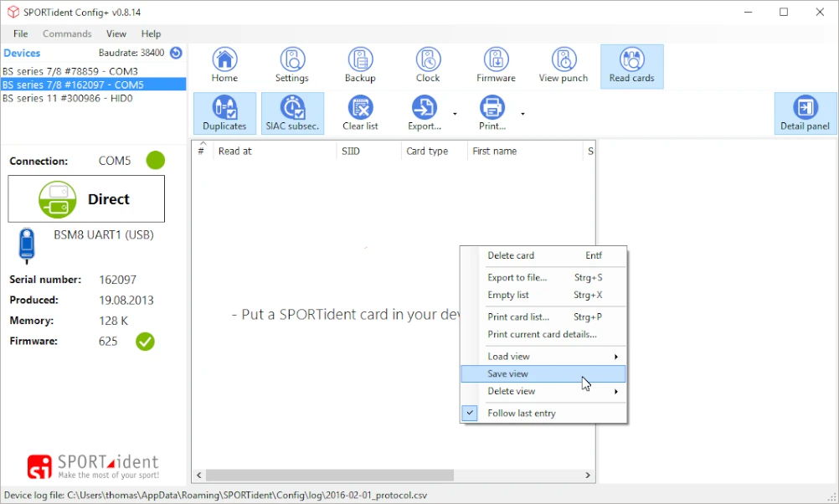The width and height of the screenshot is (839, 504).
Task: Click the Baudrate: 38400 label
Action: [131, 53]
